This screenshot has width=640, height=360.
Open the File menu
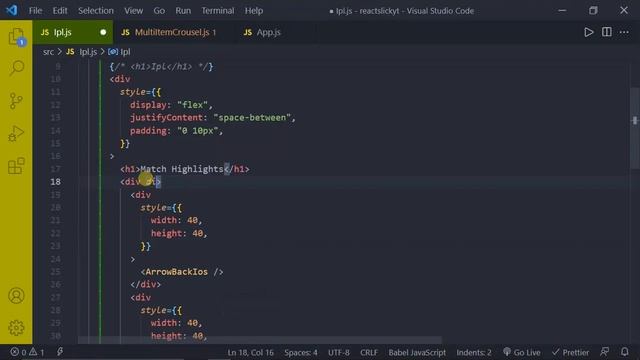[x=35, y=11]
